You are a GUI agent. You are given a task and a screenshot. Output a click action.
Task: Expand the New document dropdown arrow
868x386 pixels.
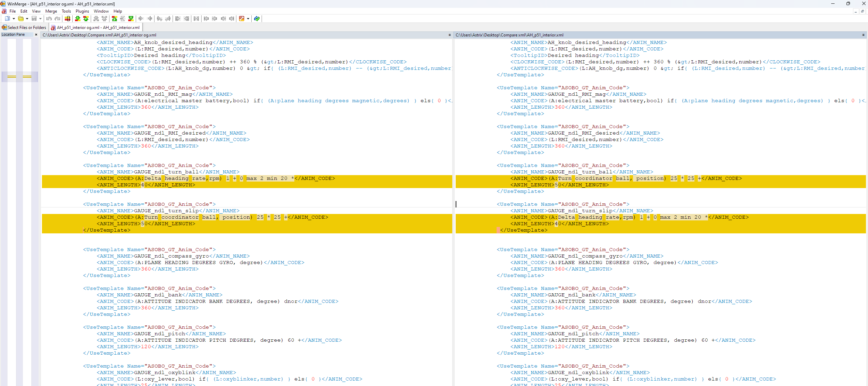14,19
